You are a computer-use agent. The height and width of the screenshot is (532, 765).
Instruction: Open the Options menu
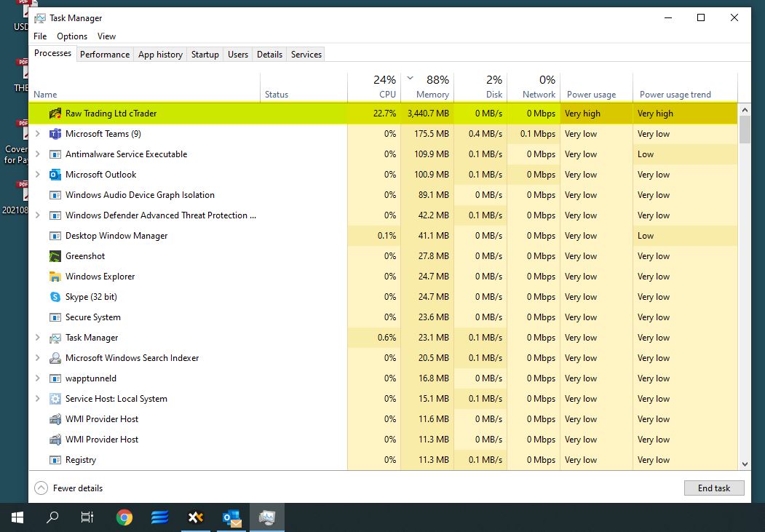click(72, 36)
